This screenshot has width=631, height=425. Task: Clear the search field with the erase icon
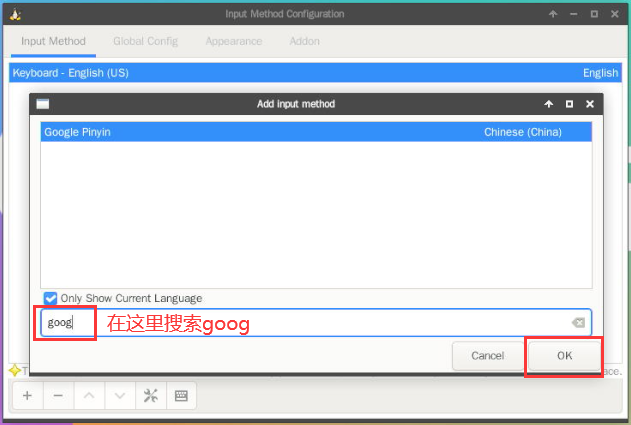point(578,322)
